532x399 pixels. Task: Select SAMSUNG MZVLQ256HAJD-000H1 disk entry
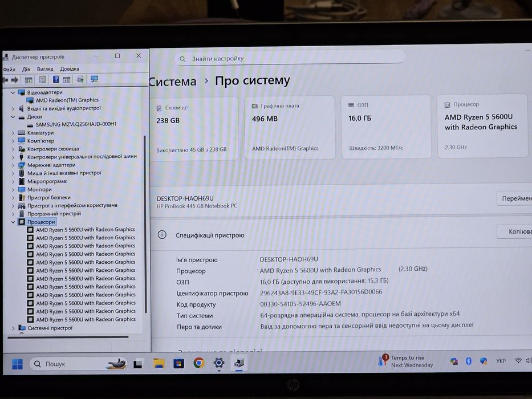point(76,124)
